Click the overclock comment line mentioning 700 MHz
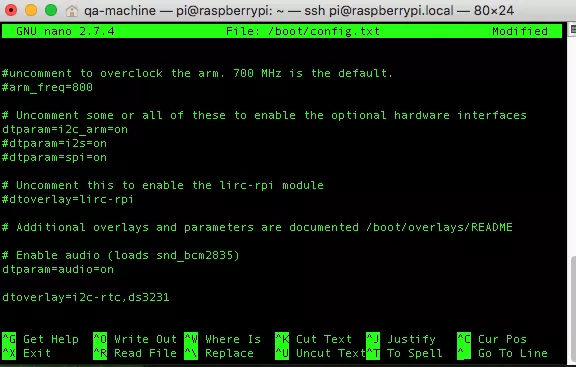The width and height of the screenshot is (576, 367). pos(198,73)
